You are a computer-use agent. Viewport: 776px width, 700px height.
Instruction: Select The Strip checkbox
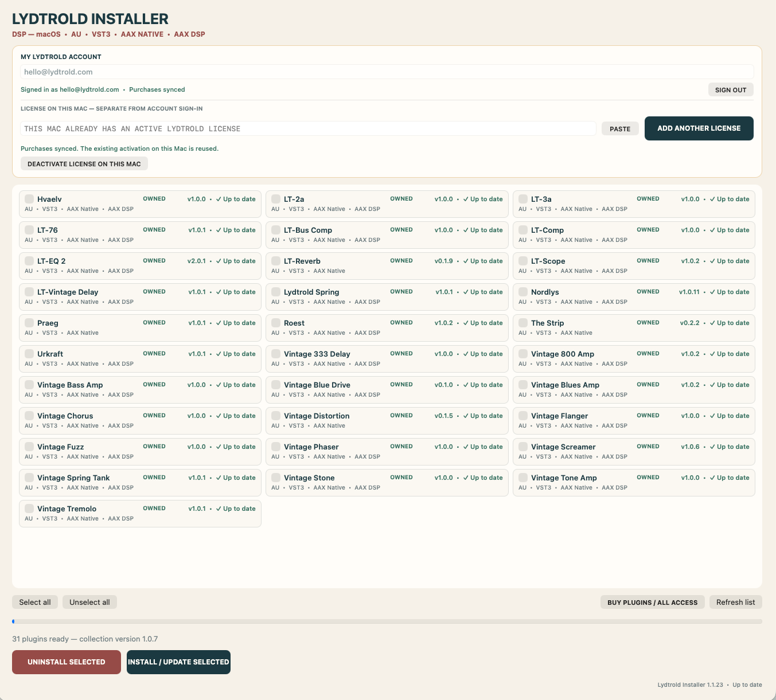point(523,323)
